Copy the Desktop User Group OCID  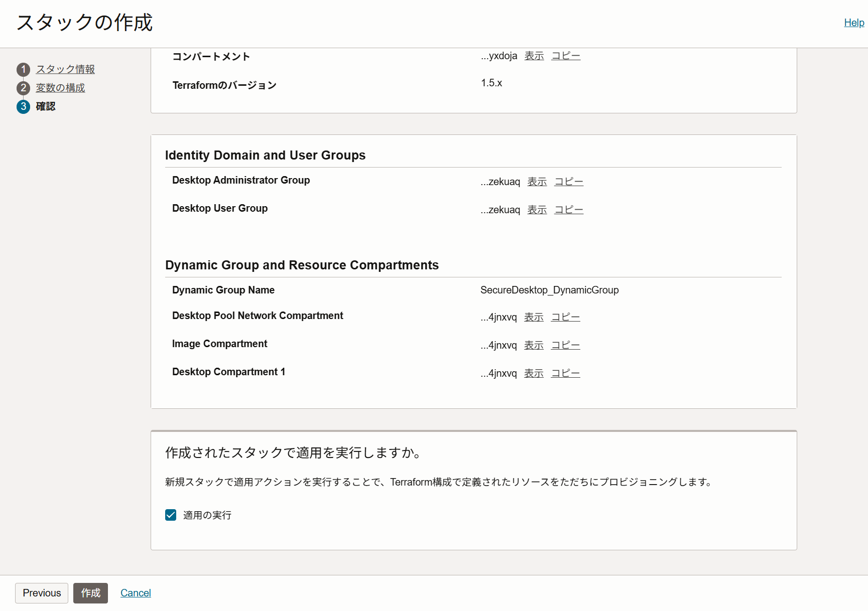568,210
